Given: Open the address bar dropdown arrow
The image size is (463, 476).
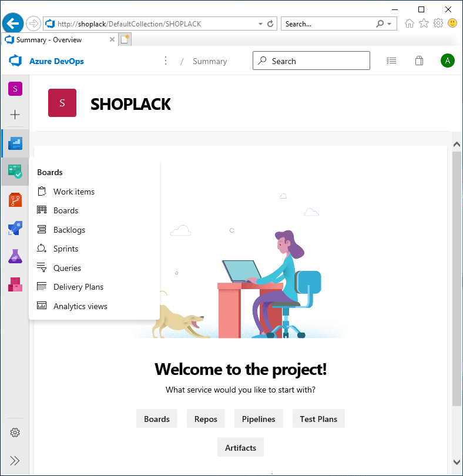Looking at the screenshot, I should (x=260, y=24).
